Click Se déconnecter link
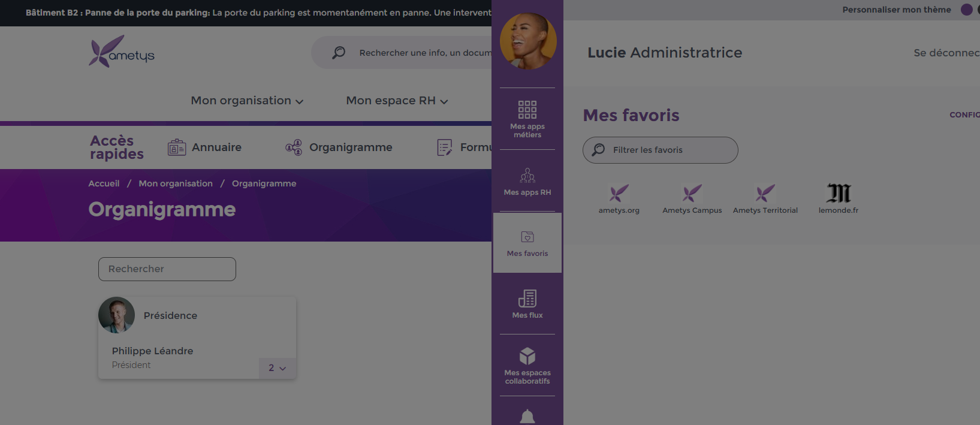This screenshot has height=425, width=980. click(946, 53)
